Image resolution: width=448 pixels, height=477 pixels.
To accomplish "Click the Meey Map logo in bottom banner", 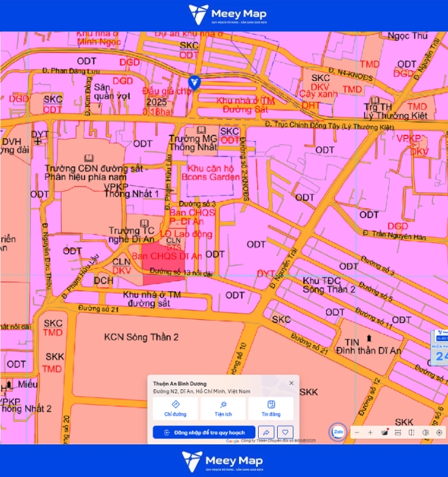I will coord(223,461).
